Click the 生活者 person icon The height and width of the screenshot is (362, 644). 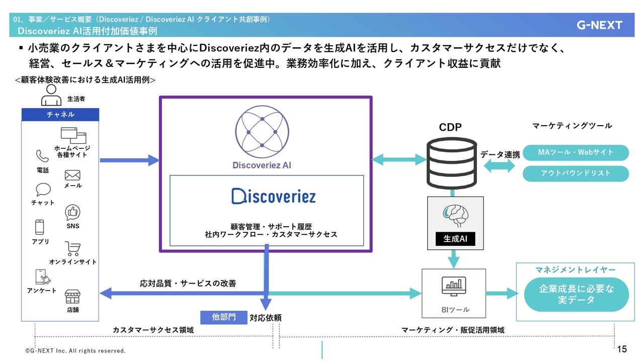coord(51,95)
